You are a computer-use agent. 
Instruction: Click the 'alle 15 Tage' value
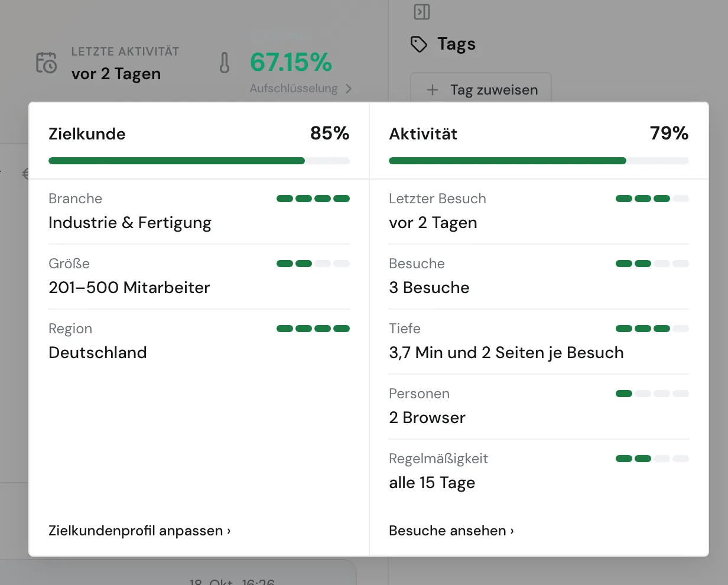432,483
